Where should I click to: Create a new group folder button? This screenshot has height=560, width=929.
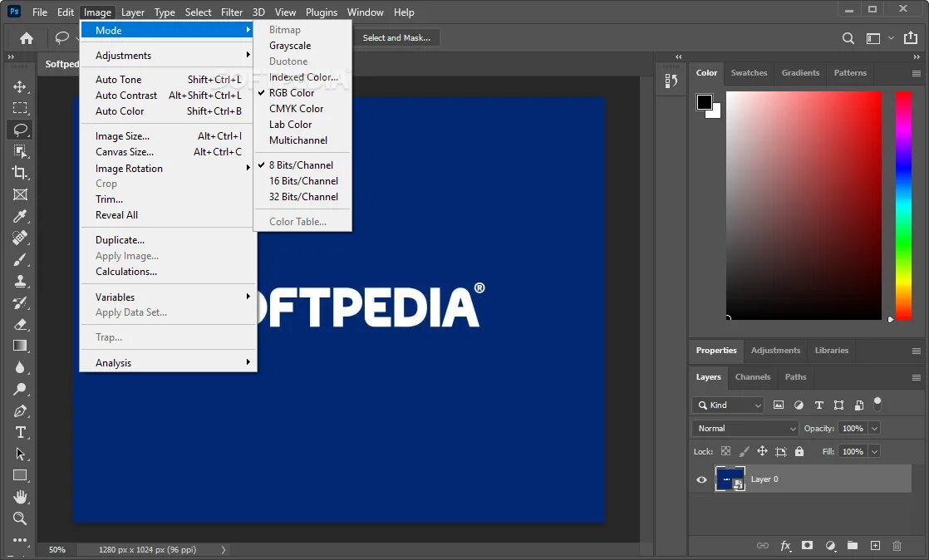(852, 545)
